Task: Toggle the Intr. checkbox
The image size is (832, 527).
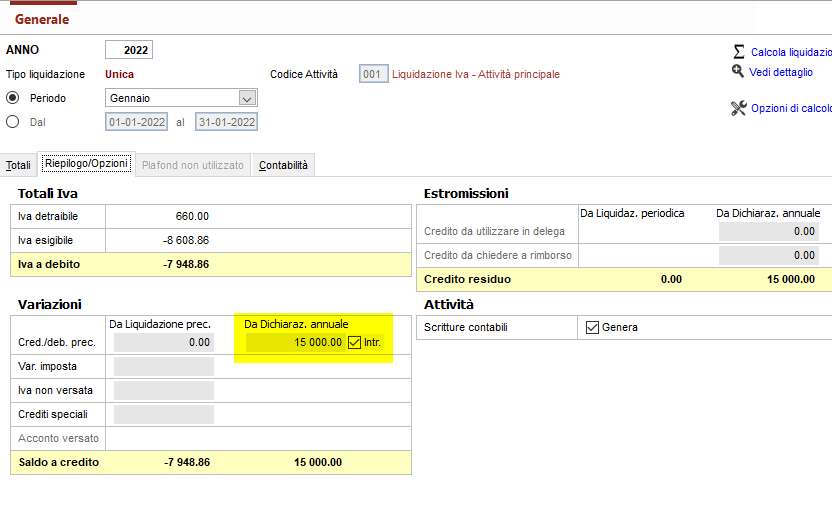Action: click(354, 342)
